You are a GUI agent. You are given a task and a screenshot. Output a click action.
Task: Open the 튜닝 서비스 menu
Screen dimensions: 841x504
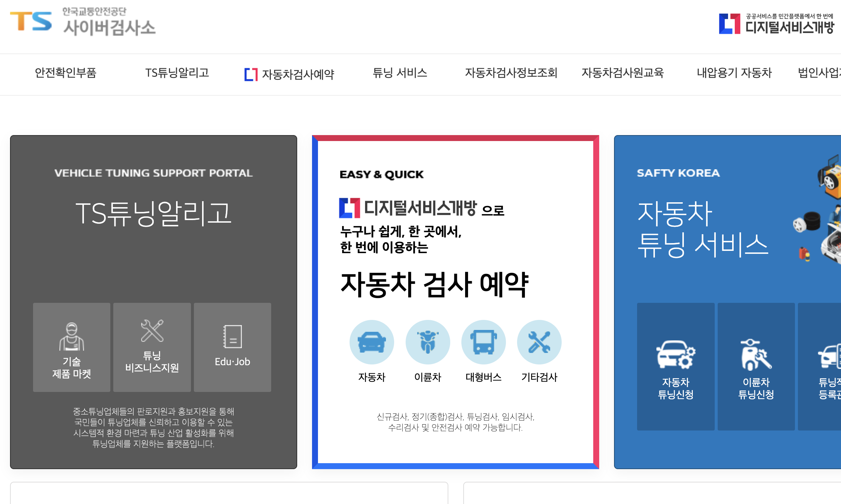(400, 73)
